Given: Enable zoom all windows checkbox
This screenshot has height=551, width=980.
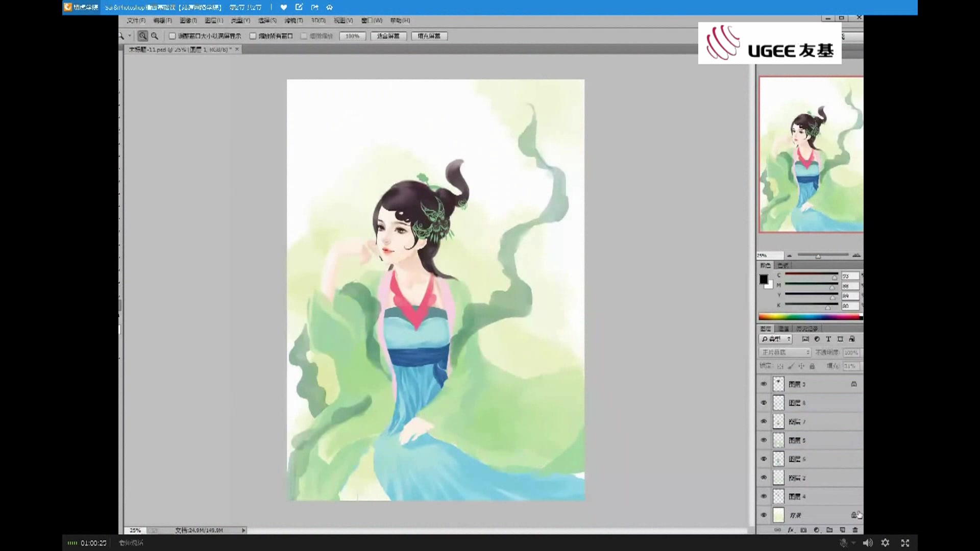Looking at the screenshot, I should [253, 36].
